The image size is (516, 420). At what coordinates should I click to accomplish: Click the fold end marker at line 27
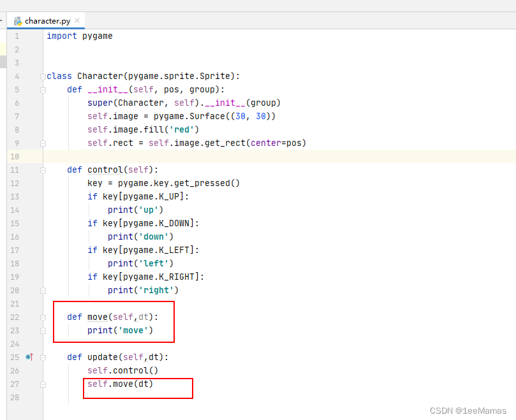click(x=43, y=384)
